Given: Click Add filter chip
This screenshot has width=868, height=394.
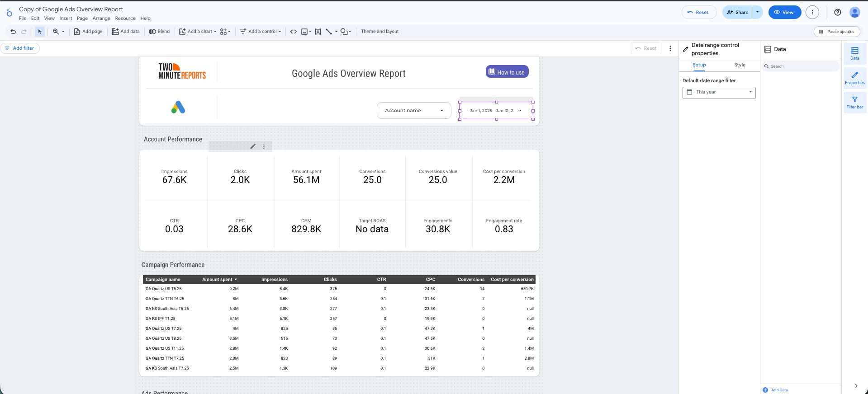Looking at the screenshot, I should click(20, 48).
